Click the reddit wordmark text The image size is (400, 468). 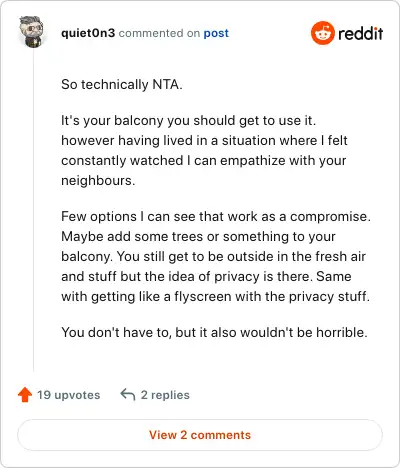(361, 34)
